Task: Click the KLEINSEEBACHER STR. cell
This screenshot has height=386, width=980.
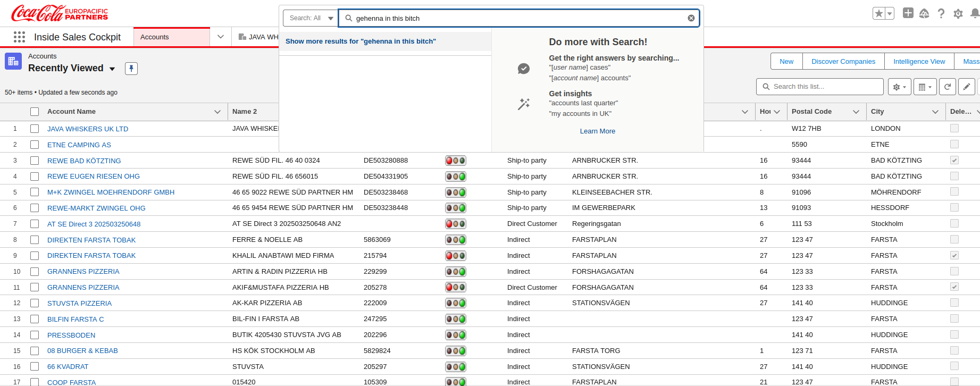Action: coord(612,192)
